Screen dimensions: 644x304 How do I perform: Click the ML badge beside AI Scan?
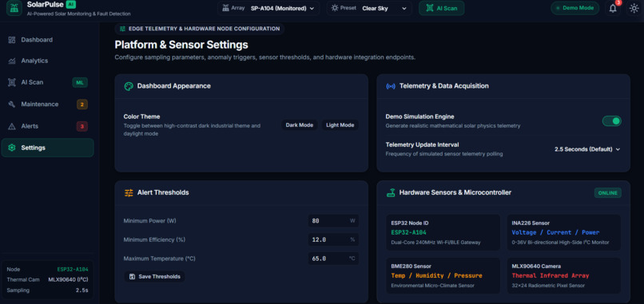[80, 82]
